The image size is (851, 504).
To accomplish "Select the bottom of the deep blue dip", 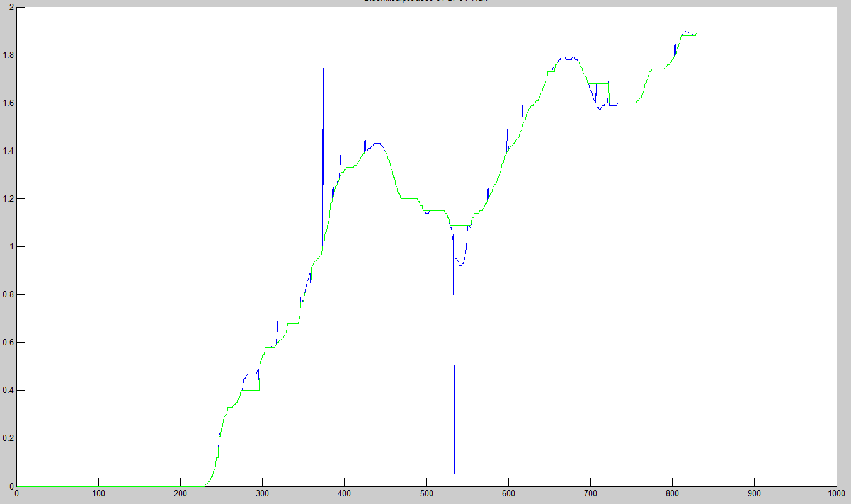I will pos(454,473).
